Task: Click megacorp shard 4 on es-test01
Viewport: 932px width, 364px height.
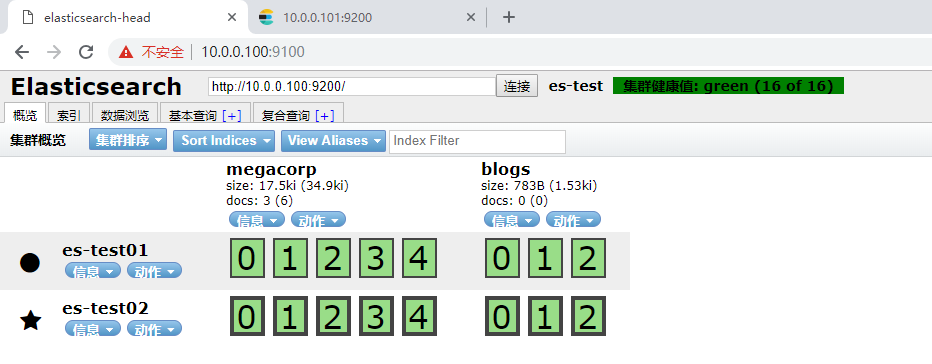Action: (x=420, y=258)
